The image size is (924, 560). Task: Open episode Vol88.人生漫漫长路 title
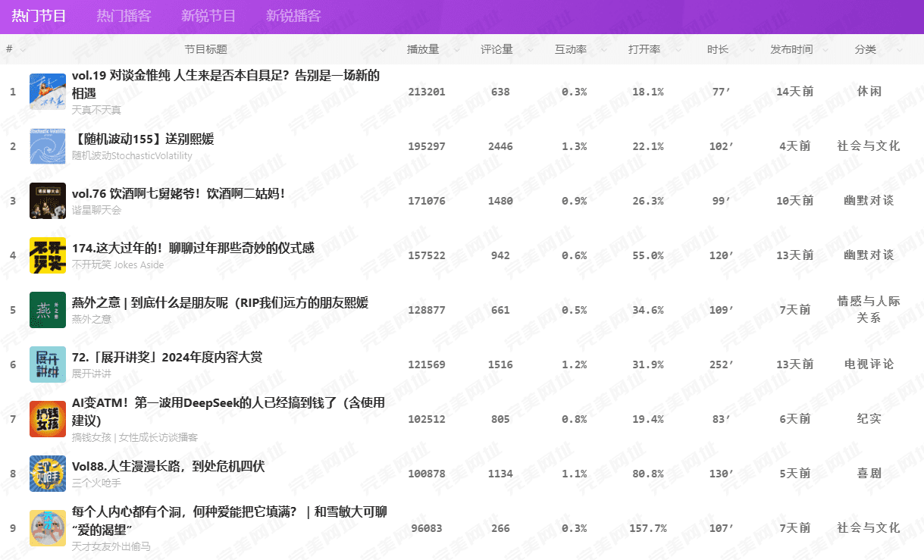pos(168,466)
